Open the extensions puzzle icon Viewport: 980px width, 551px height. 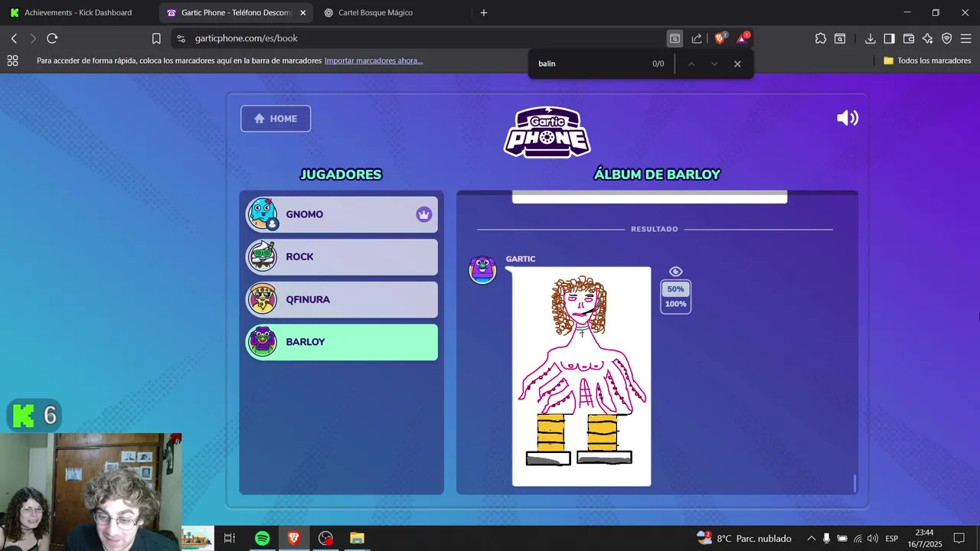point(821,38)
